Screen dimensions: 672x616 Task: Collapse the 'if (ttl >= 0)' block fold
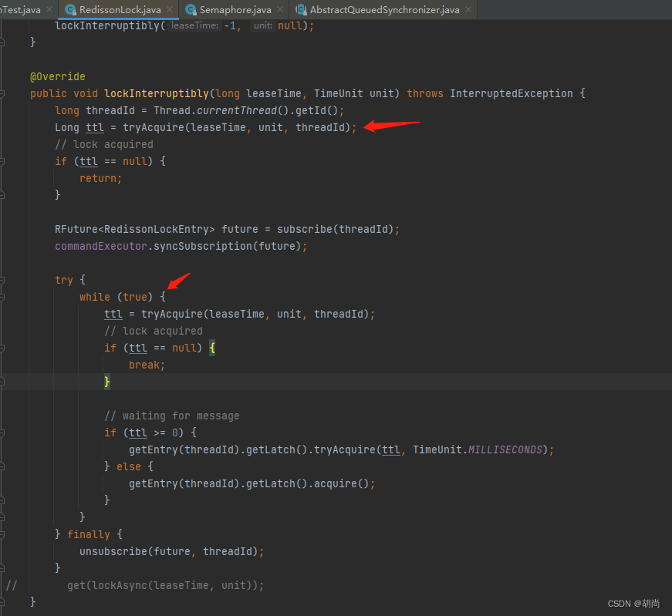coord(2,433)
